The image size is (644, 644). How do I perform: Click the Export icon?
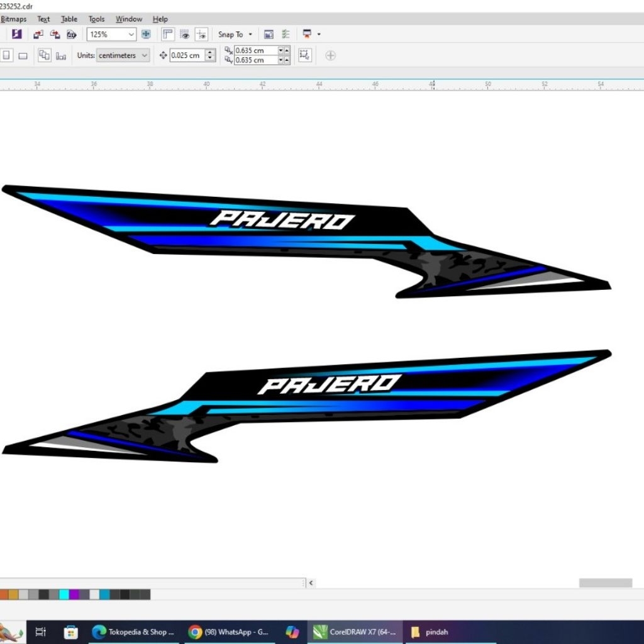tap(55, 35)
